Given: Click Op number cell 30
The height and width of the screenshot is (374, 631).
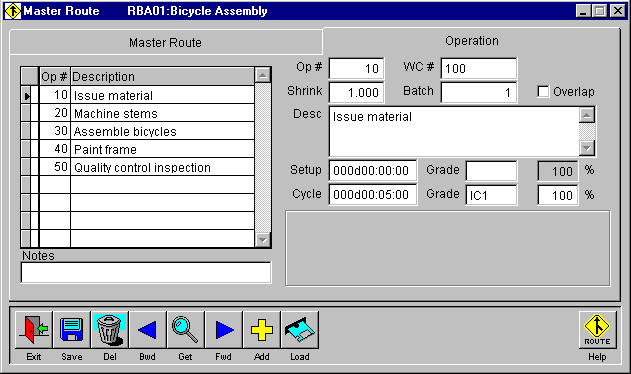Looking at the screenshot, I should pos(55,131).
